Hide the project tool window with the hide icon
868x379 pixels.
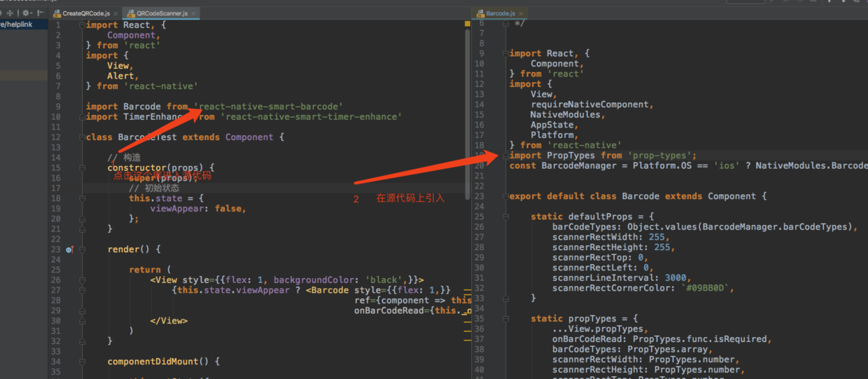tap(41, 13)
